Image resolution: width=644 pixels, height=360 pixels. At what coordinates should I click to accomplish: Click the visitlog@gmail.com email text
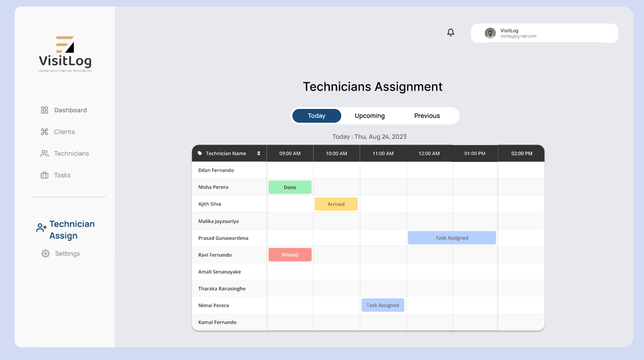[x=518, y=36]
